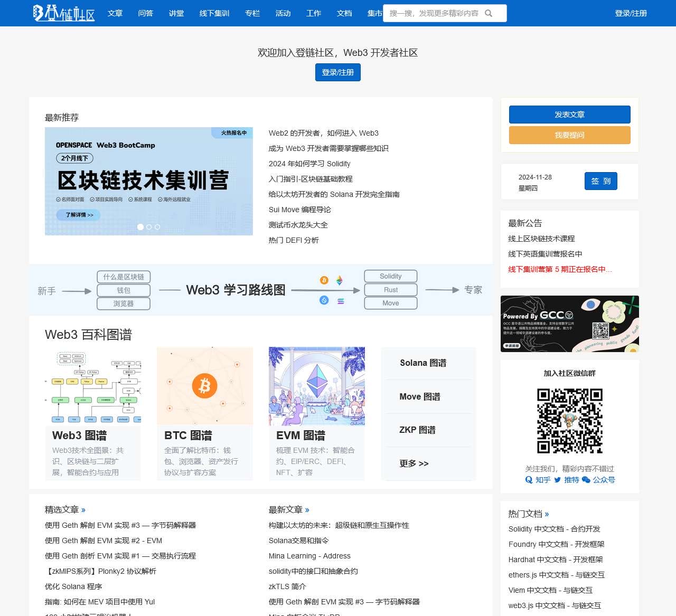Image resolution: width=676 pixels, height=616 pixels.
Task: Open the 区块链技术集训营 carousel banner
Action: (x=149, y=181)
